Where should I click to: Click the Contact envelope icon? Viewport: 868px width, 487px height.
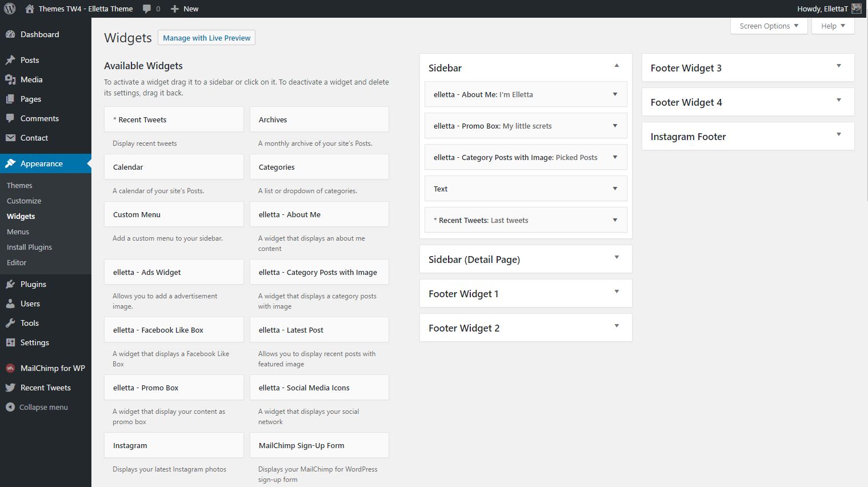pyautogui.click(x=10, y=138)
